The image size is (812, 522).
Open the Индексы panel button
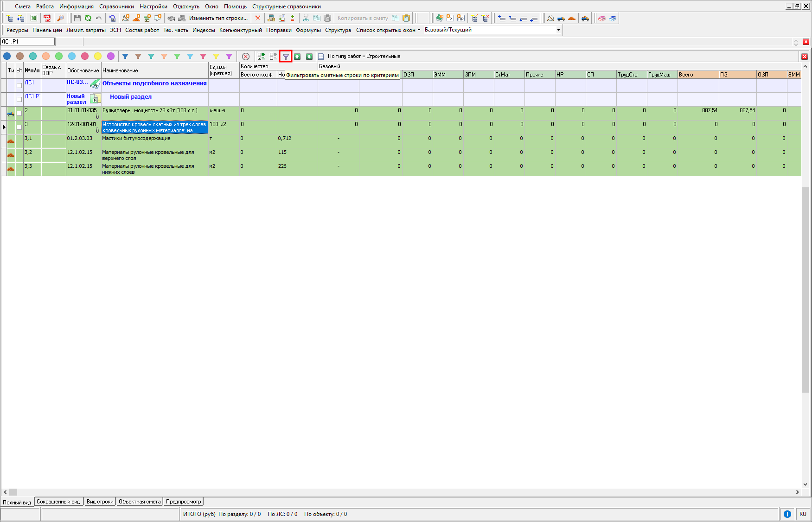[x=204, y=30]
